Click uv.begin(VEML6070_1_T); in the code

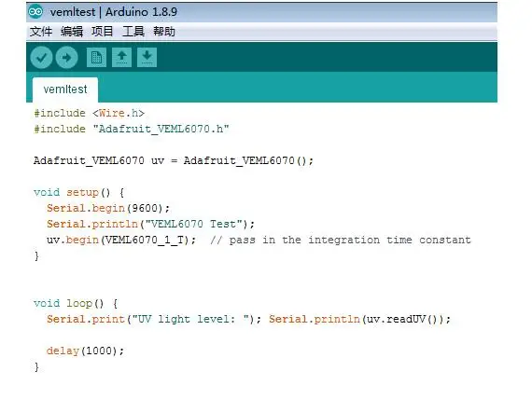tap(121, 240)
